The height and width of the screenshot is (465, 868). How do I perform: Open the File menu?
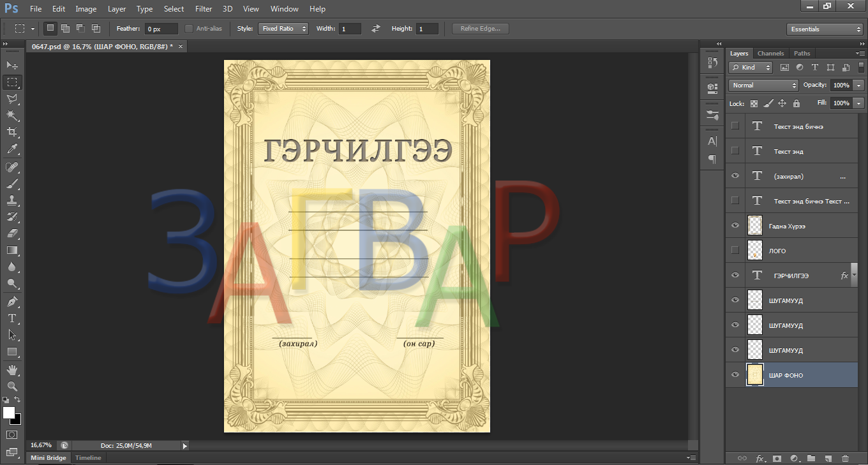pyautogui.click(x=36, y=9)
